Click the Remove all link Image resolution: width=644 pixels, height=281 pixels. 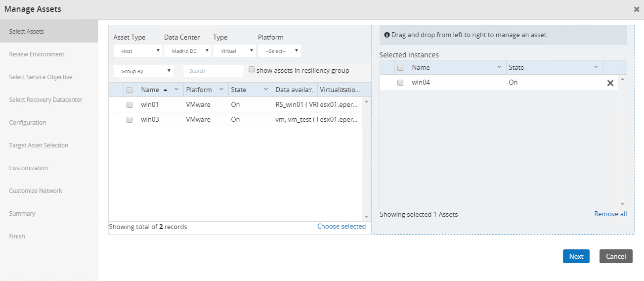pyautogui.click(x=610, y=214)
